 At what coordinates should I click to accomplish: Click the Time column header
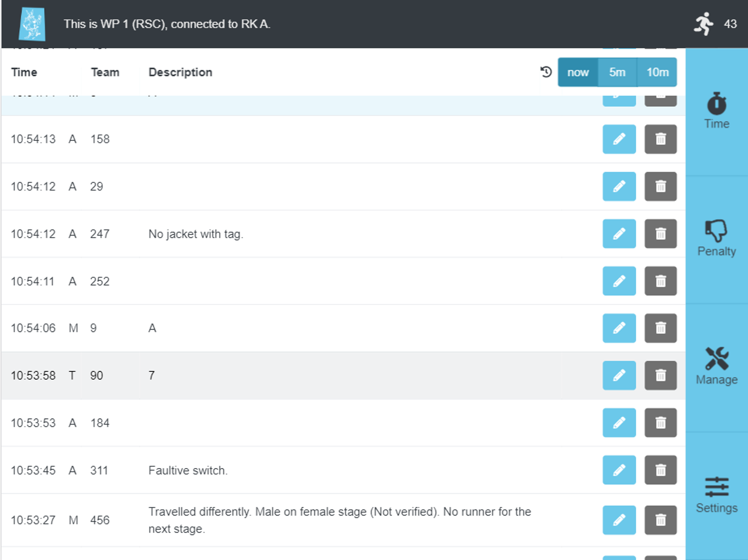24,72
